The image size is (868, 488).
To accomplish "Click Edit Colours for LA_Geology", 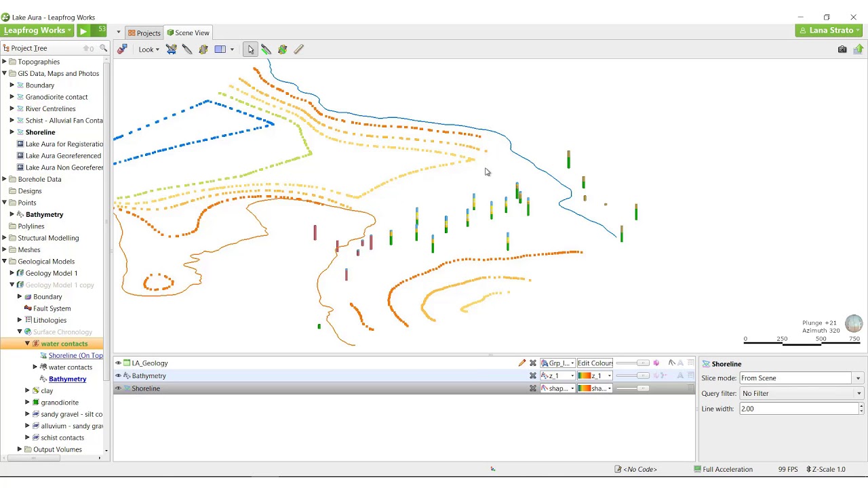I will tap(595, 363).
